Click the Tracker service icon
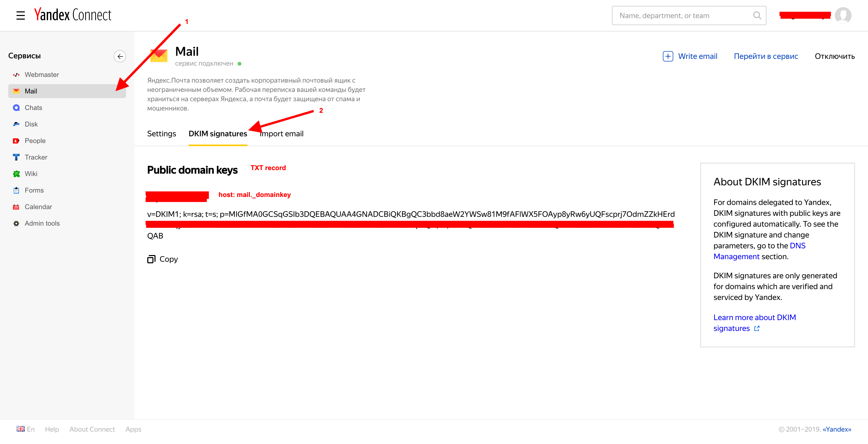This screenshot has height=444, width=868. coord(16,157)
